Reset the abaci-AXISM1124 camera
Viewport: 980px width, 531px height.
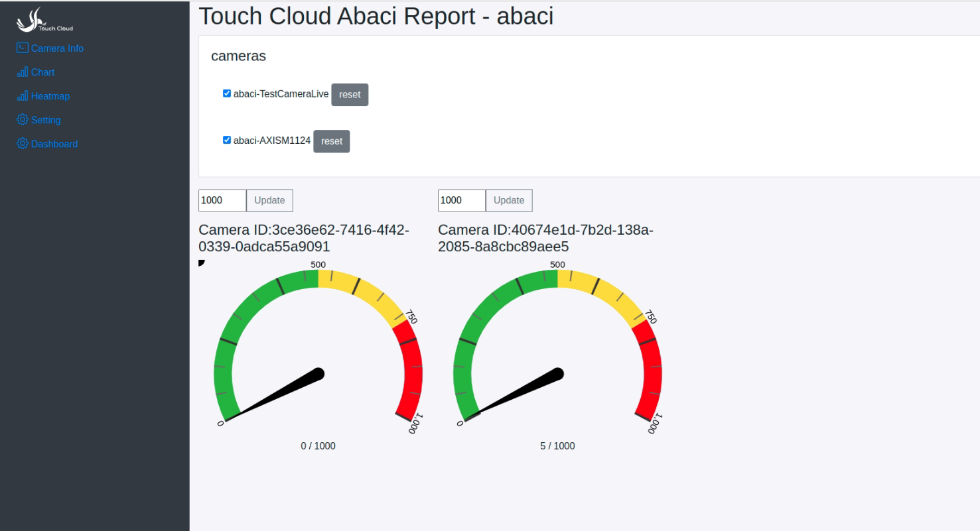click(x=332, y=141)
